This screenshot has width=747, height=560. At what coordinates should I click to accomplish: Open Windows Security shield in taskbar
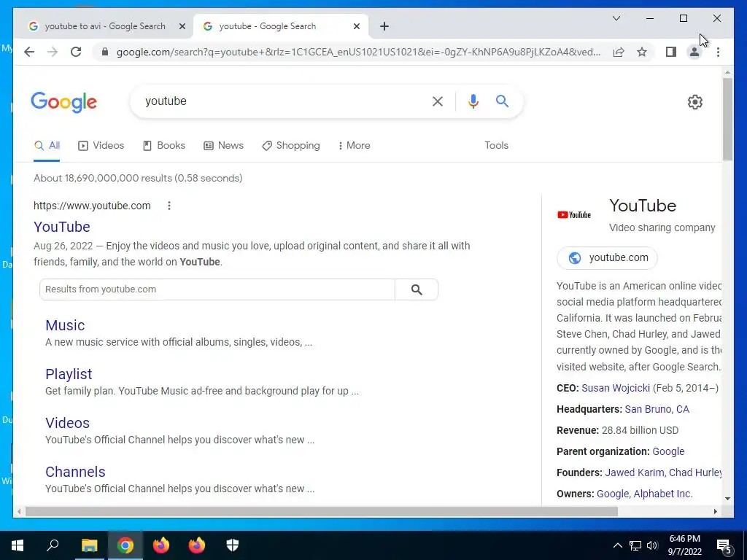point(232,545)
